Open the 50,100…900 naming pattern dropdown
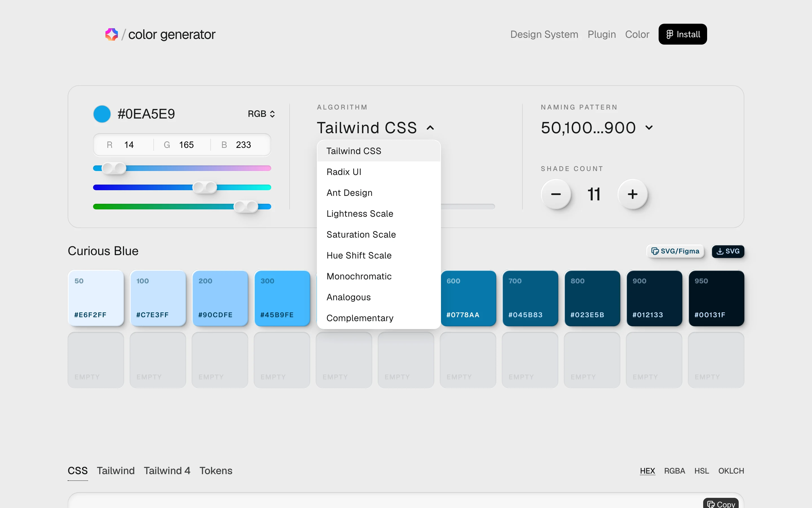The height and width of the screenshot is (508, 812). [x=597, y=128]
